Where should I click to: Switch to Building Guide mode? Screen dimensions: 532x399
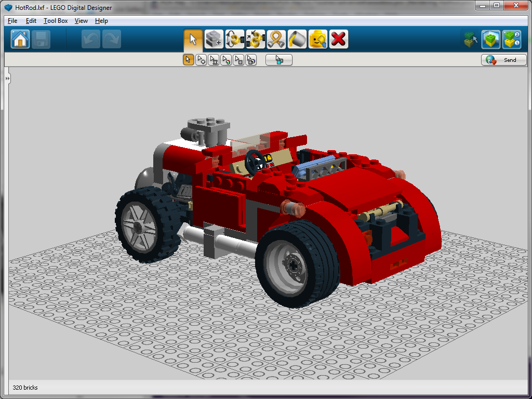[x=512, y=38]
